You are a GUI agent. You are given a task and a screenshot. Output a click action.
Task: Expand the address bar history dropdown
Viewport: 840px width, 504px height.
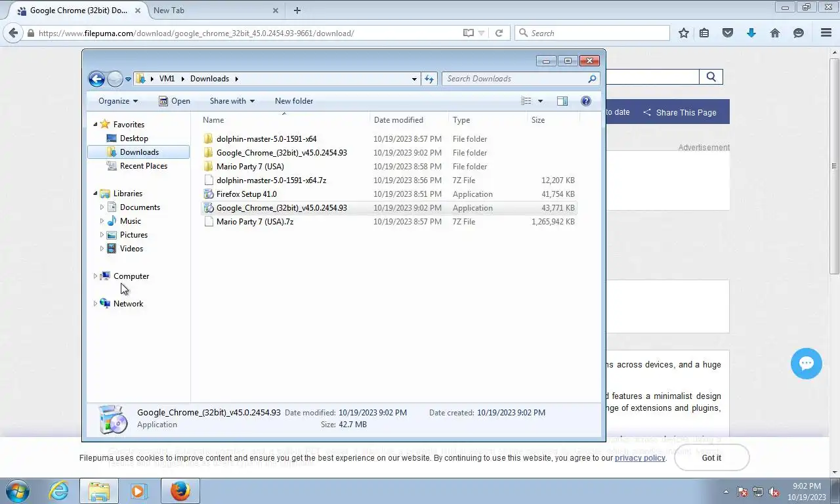pos(414,79)
